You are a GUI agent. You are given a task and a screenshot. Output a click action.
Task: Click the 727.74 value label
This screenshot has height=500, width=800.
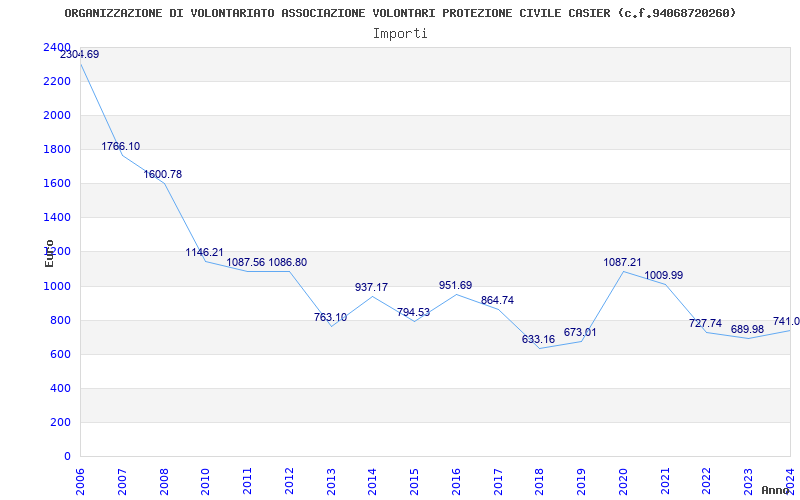tap(706, 323)
